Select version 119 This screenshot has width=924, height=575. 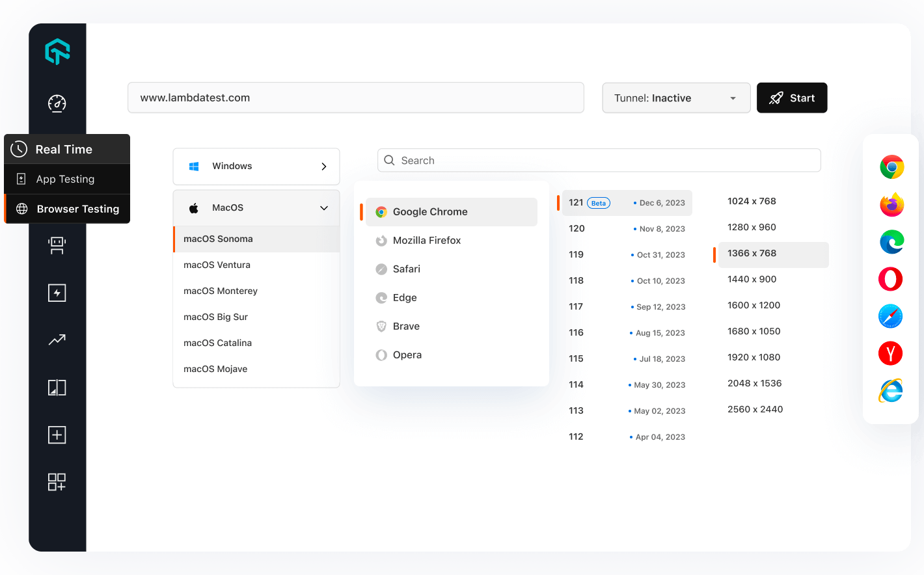click(627, 255)
